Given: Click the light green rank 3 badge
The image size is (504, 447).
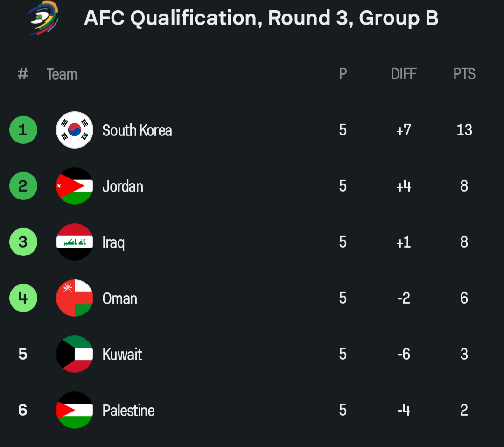Looking at the screenshot, I should 23,242.
